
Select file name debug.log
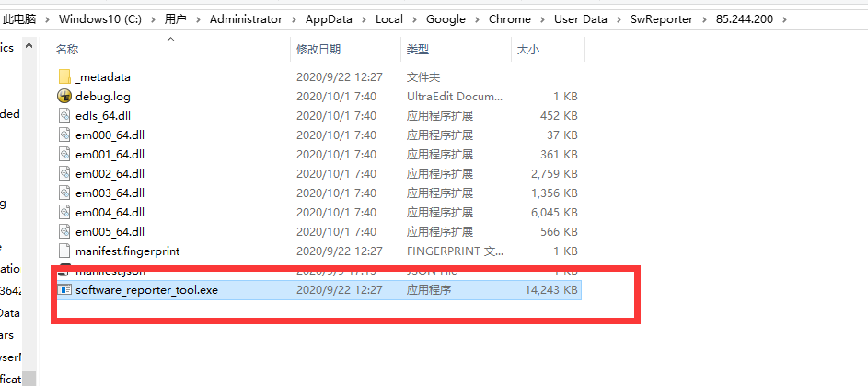coord(103,97)
